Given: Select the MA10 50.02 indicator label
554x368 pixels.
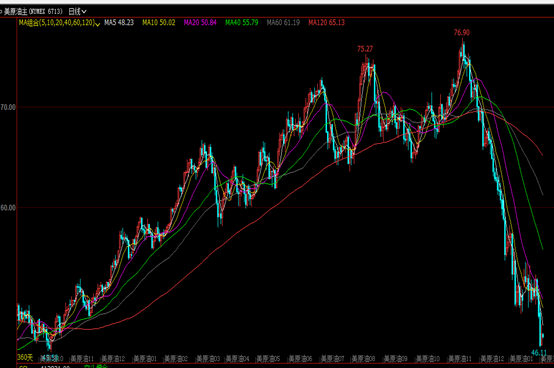Looking at the screenshot, I should (x=159, y=23).
